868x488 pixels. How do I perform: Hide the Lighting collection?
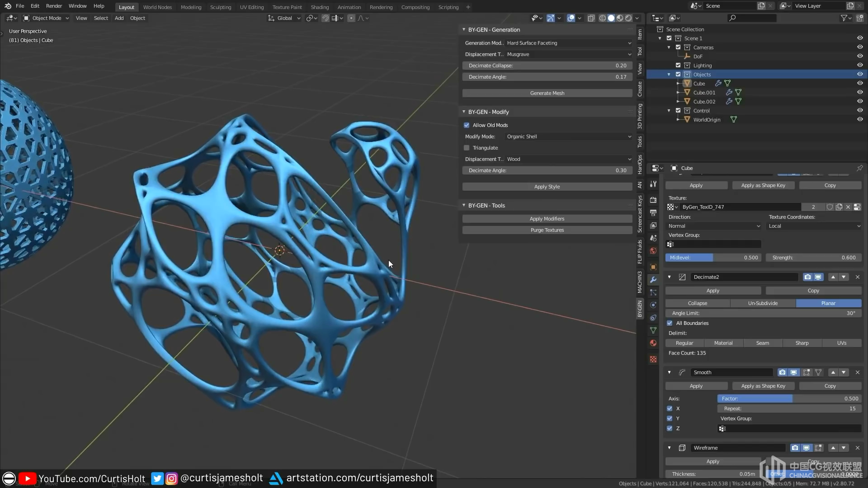pyautogui.click(x=860, y=65)
